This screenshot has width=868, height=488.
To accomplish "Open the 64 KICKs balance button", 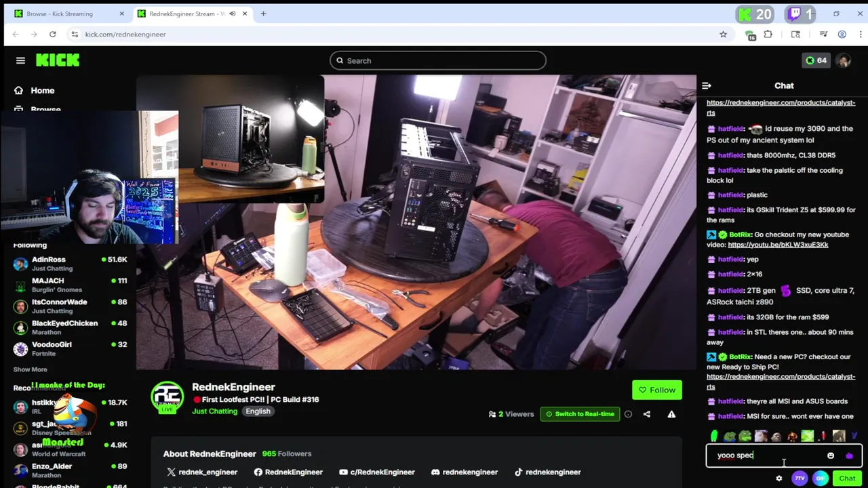I will click(816, 60).
